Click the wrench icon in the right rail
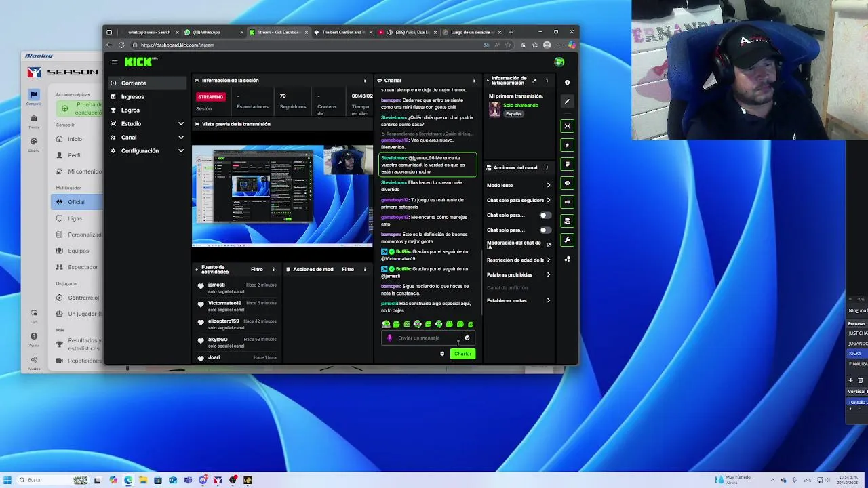 pyautogui.click(x=568, y=240)
